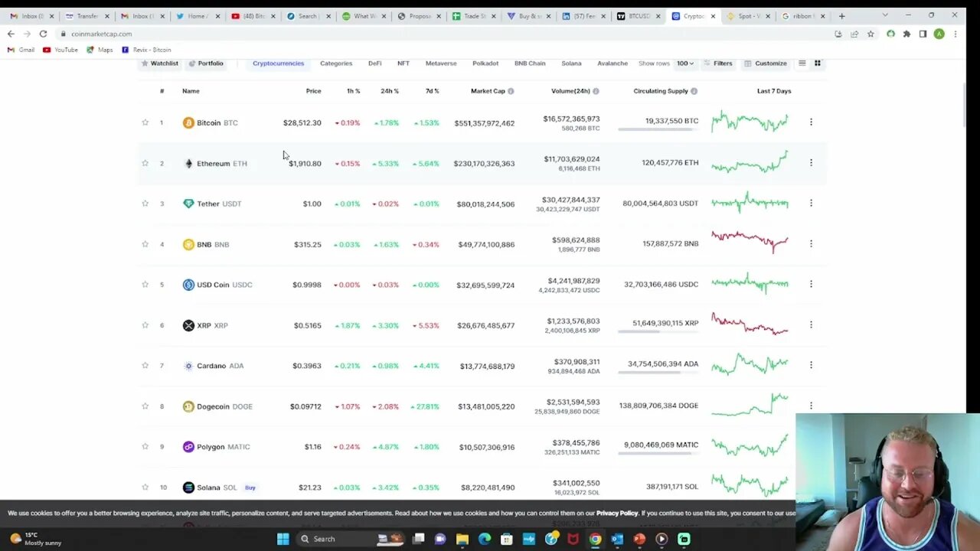Viewport: 980px width, 551px height.
Task: Click the Dogecoin coin logo
Action: click(188, 406)
